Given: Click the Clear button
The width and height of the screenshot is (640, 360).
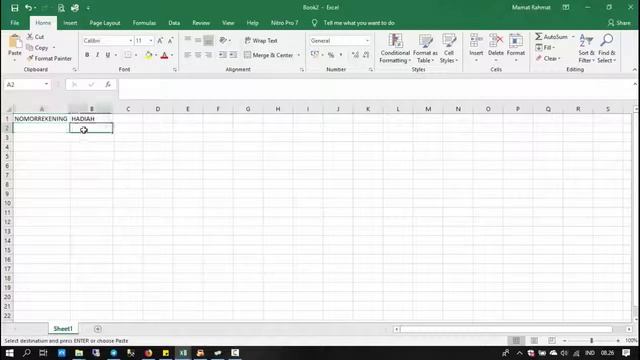Looking at the screenshot, I should (x=547, y=58).
